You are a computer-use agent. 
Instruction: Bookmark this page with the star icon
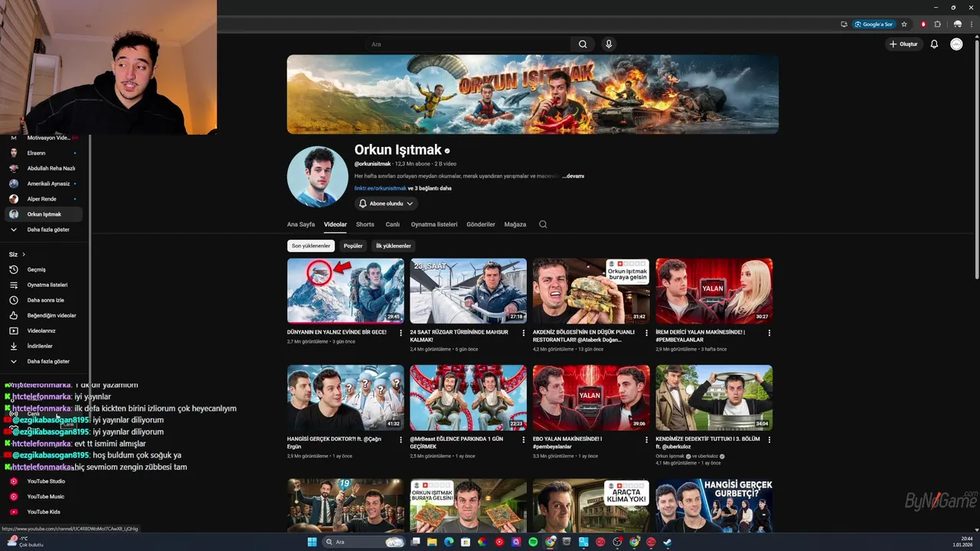904,24
